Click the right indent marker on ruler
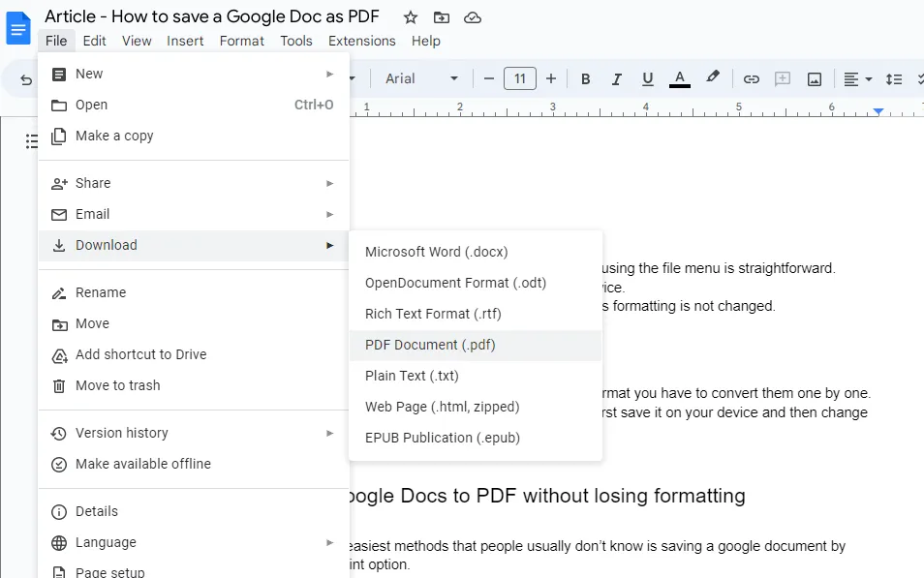 (878, 110)
